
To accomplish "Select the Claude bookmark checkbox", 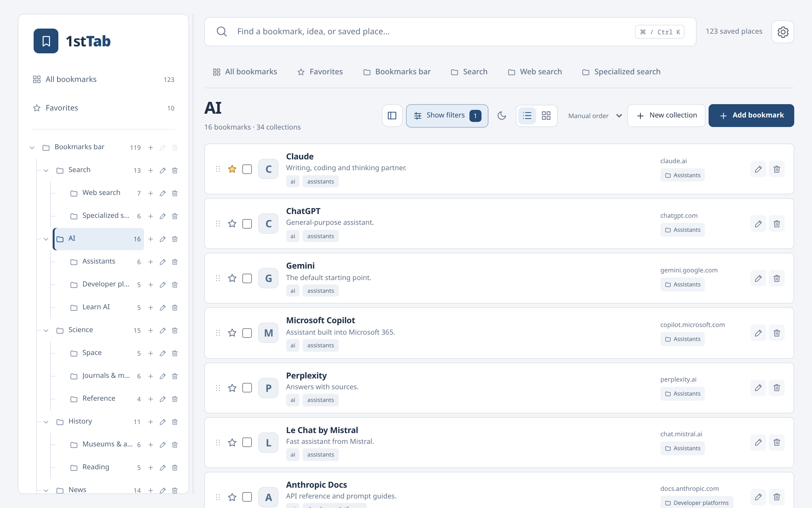I will 247,169.
